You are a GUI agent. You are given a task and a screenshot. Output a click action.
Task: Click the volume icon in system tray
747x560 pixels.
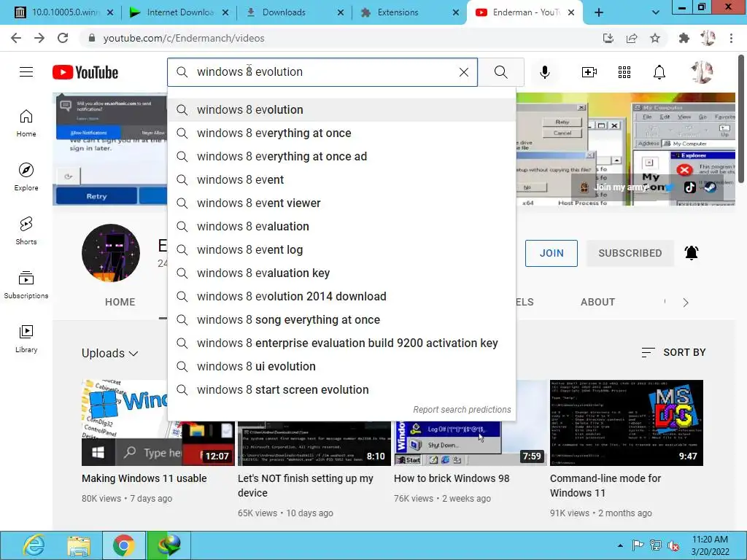(673, 545)
